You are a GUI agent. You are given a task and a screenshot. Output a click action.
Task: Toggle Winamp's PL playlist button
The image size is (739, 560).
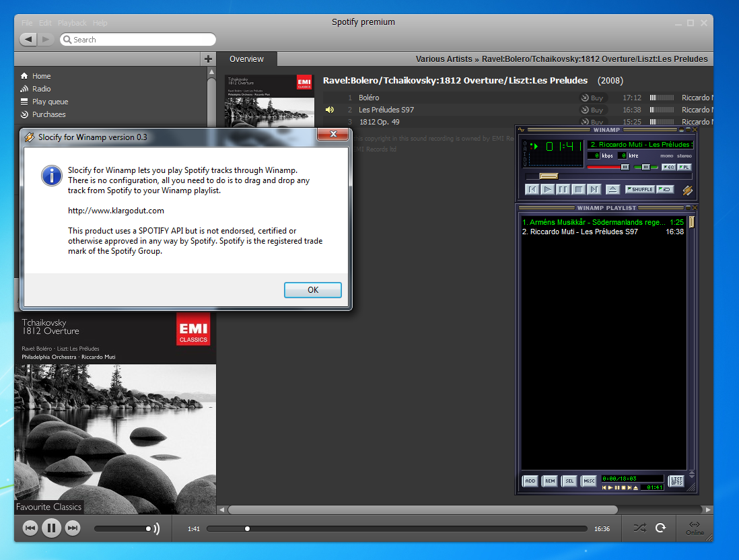point(684,167)
